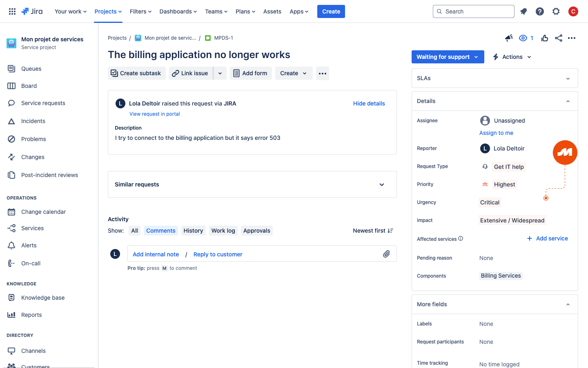Viewport: 588px width, 368px height.
Task: Click the blue Create button in header
Action: [331, 11]
